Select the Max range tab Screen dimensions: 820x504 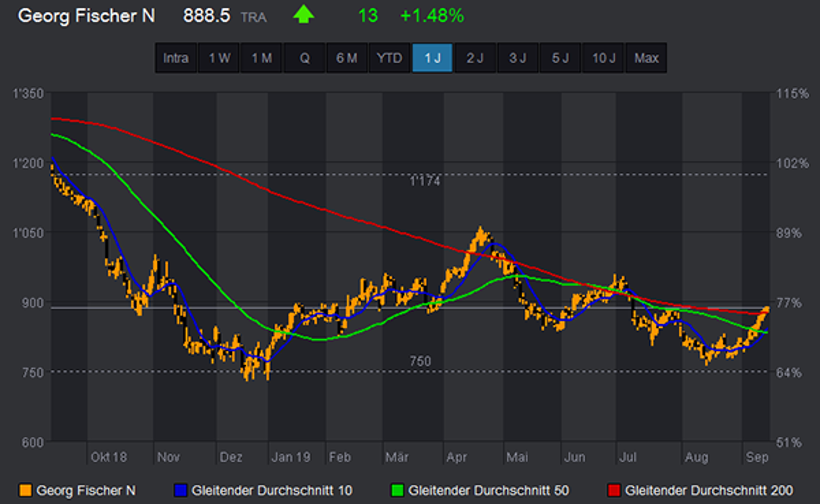pyautogui.click(x=646, y=58)
